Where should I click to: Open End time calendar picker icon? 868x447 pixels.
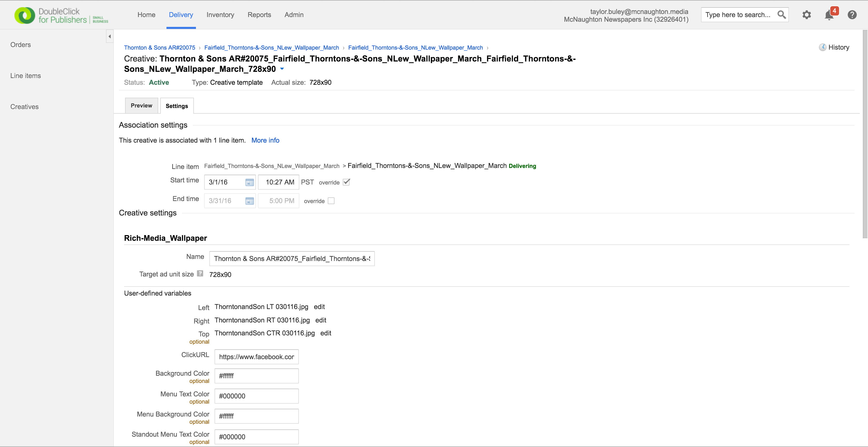(249, 201)
